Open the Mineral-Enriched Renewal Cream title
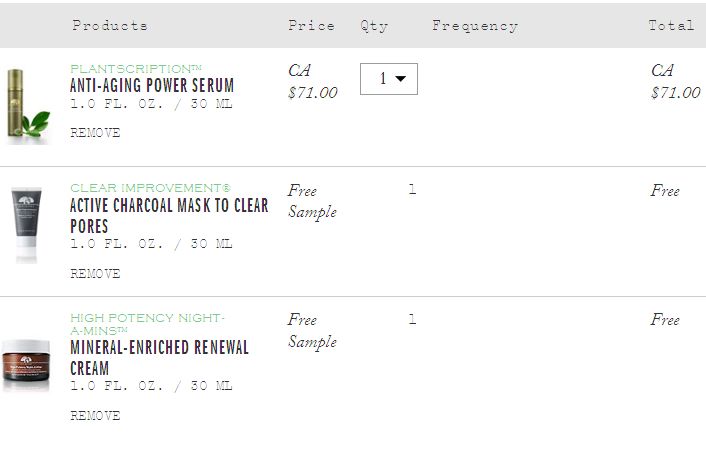The height and width of the screenshot is (449, 706). point(159,358)
